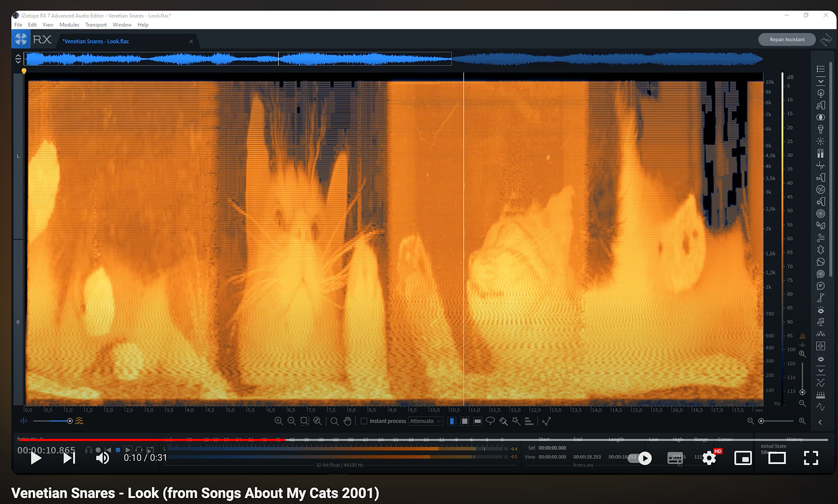Open the Edit menu
Screen dimensions: 838x504
click(32, 25)
